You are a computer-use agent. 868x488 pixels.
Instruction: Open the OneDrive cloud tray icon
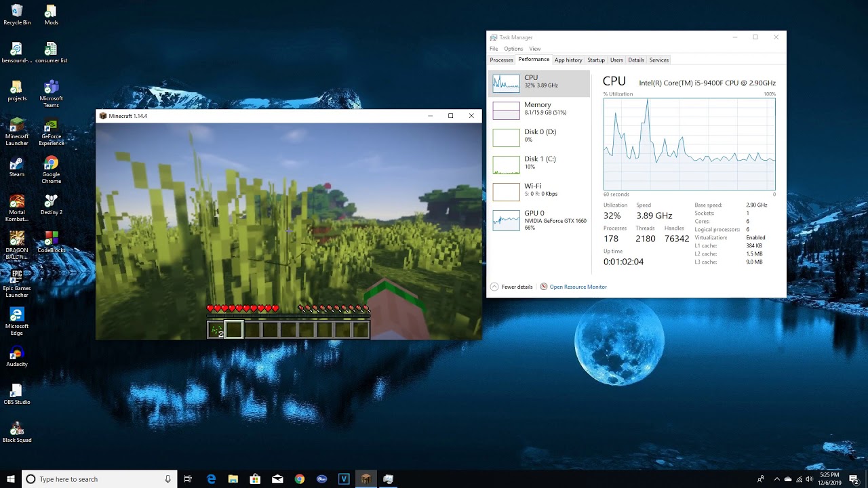coord(788,479)
